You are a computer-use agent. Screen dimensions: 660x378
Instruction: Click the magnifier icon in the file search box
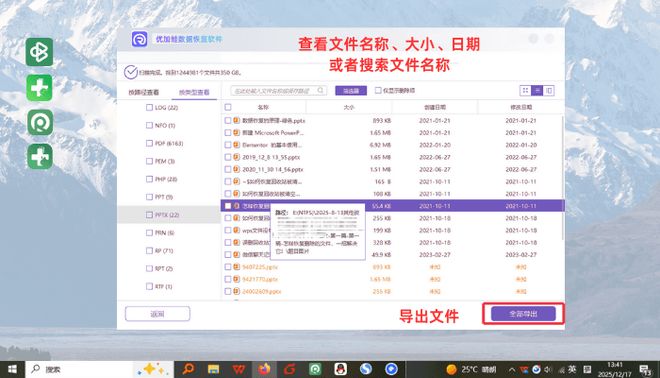pos(320,91)
